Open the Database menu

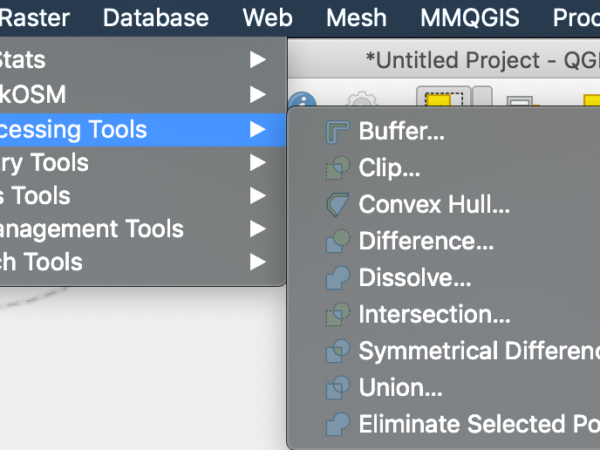pos(156,18)
